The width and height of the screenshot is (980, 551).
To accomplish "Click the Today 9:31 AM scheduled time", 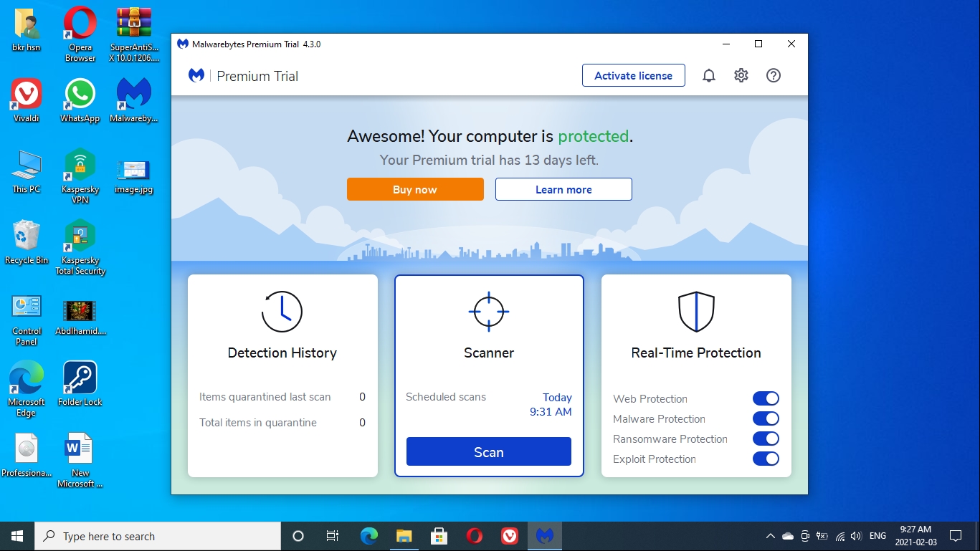I will pos(551,405).
